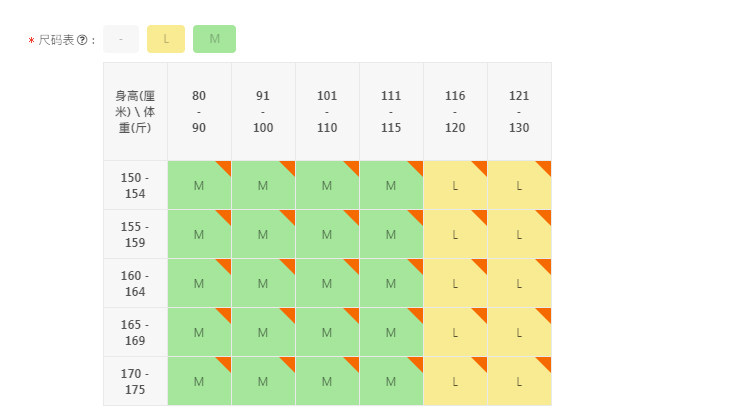The height and width of the screenshot is (420, 750).
Task: Select the yellow L size swatch
Action: 166,39
